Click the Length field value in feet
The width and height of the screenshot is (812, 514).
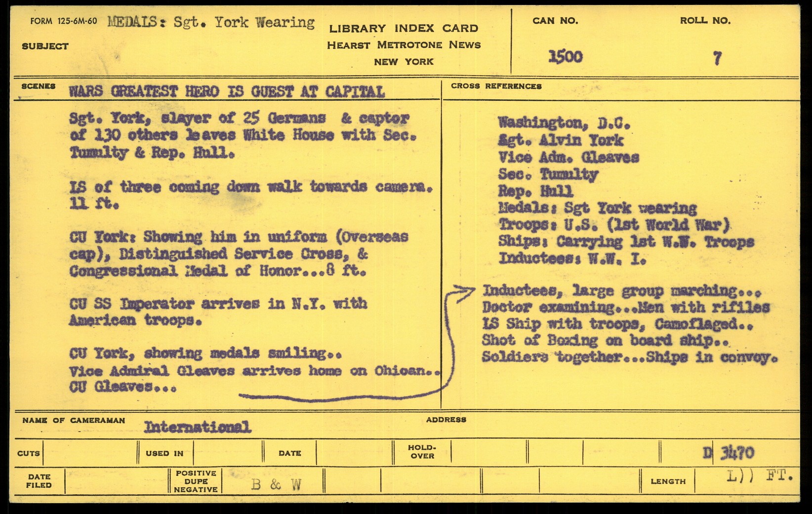point(759,476)
